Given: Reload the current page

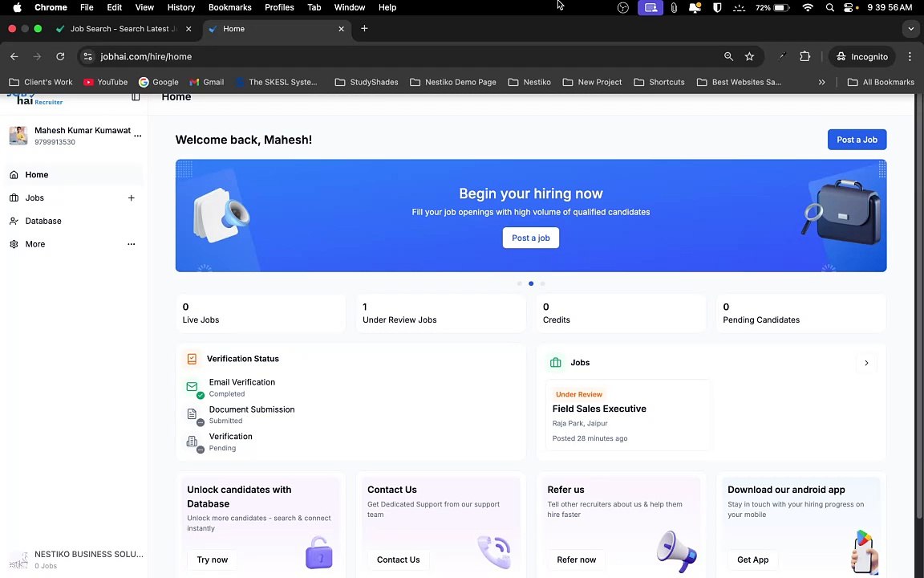Looking at the screenshot, I should 60,57.
